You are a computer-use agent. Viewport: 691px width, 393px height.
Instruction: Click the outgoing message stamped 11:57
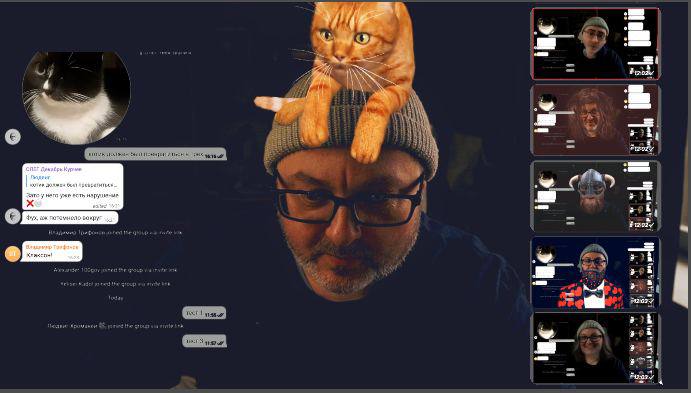(x=204, y=341)
